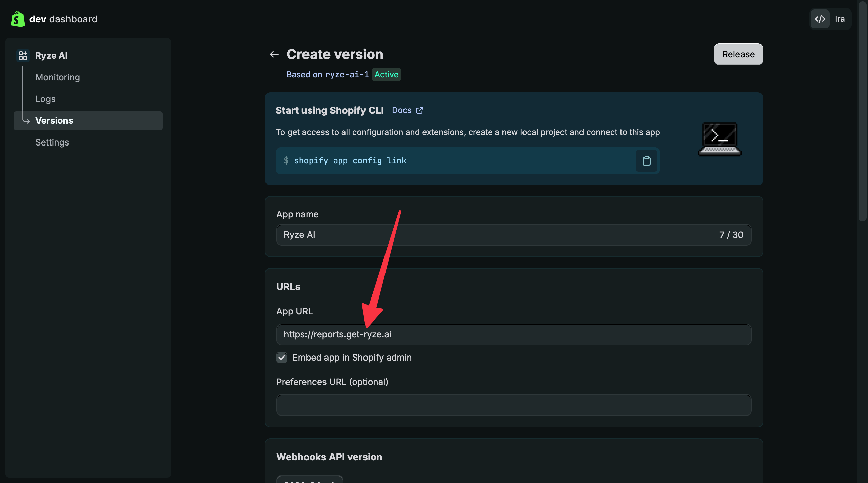Focus the Preferences URL input field
The width and height of the screenshot is (868, 483).
(x=514, y=405)
